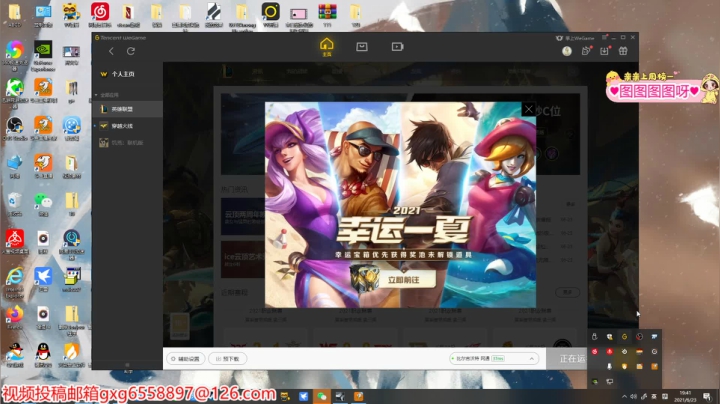
Task: Open the WinRAR archive desktop icon
Action: pos(327,15)
